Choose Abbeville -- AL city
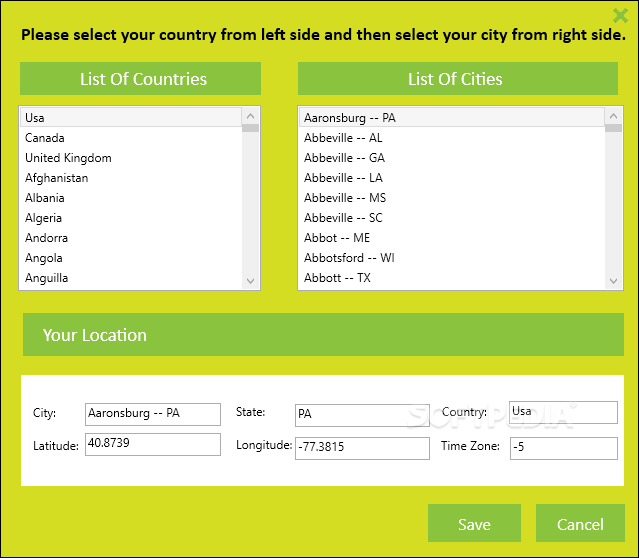Screen dimensions: 639x558 pos(452,138)
